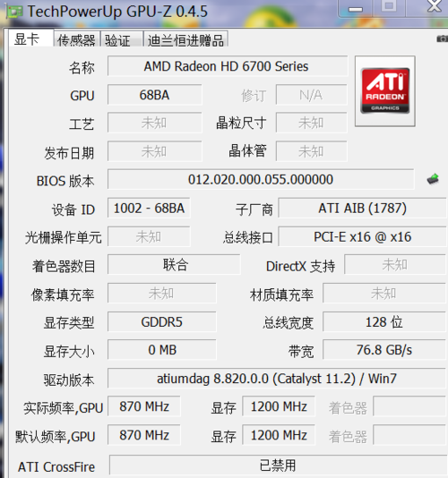Click the device ID field 1002 - 68BA
The image size is (448, 478).
click(x=149, y=209)
